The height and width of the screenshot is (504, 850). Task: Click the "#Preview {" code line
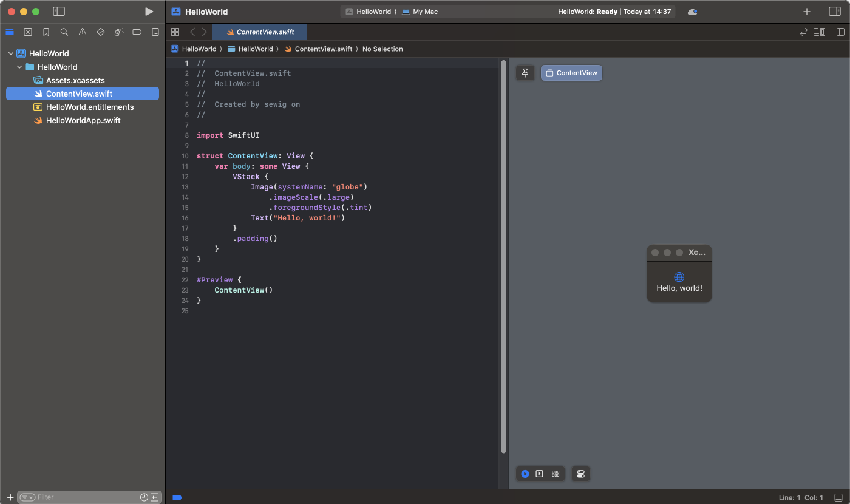point(219,280)
